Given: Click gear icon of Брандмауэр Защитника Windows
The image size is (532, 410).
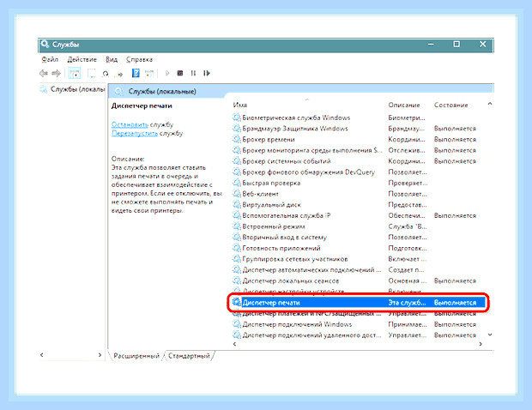Looking at the screenshot, I should (x=237, y=129).
